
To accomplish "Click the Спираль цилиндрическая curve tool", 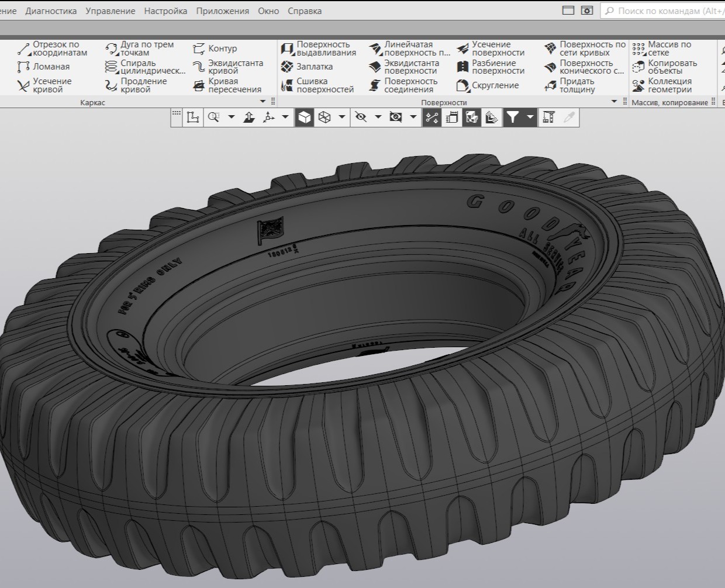I will [145, 67].
